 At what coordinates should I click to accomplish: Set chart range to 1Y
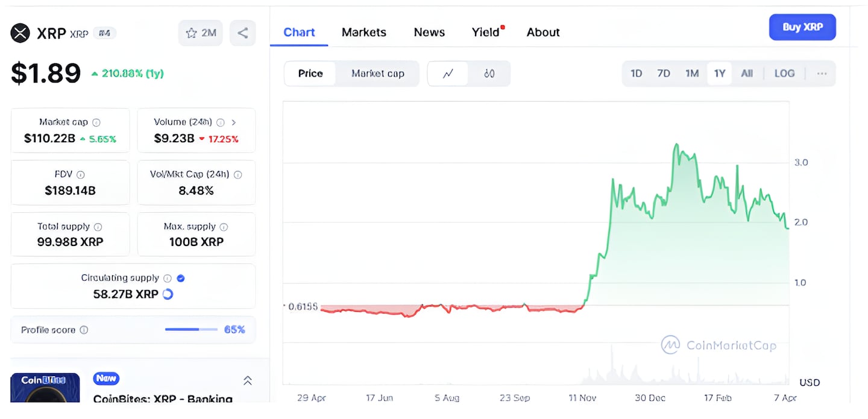point(720,74)
